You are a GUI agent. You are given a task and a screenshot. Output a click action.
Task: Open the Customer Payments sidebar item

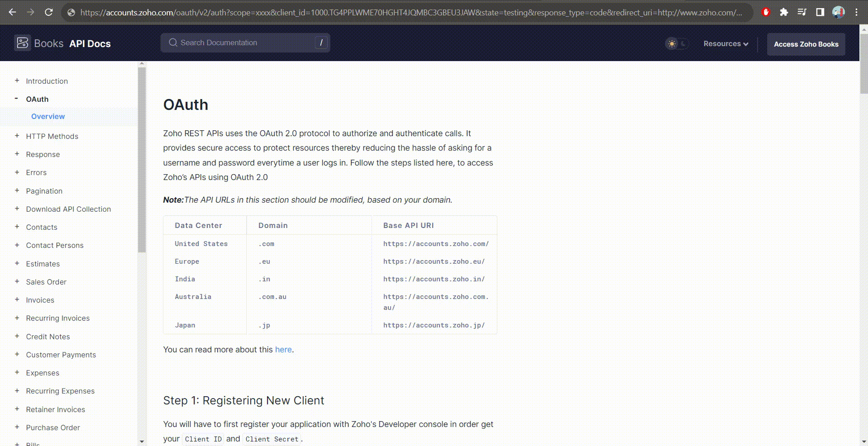pos(61,355)
